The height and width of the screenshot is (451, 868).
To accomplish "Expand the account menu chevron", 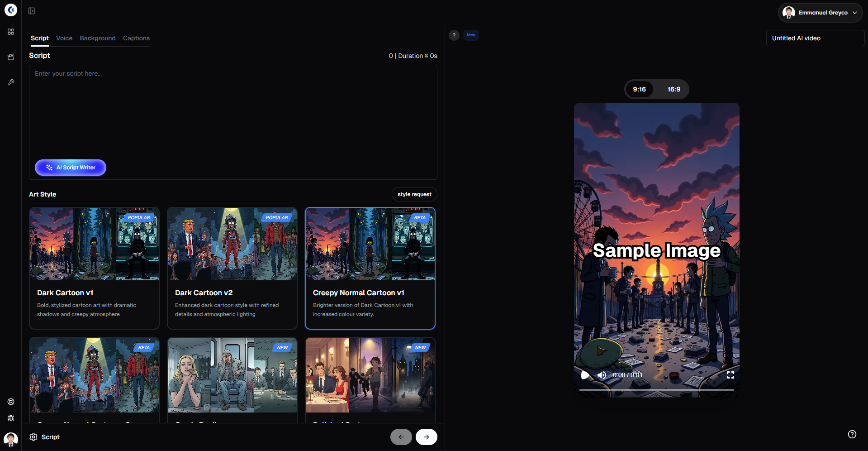I will [855, 13].
